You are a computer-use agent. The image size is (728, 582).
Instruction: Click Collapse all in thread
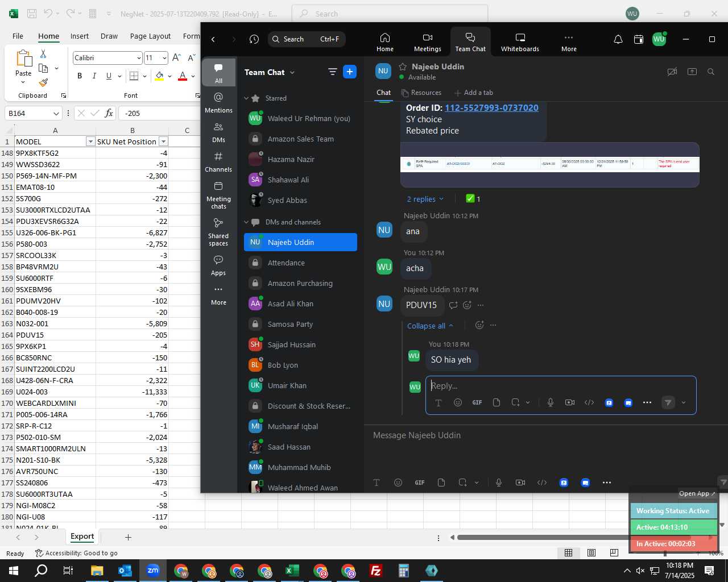430,326
